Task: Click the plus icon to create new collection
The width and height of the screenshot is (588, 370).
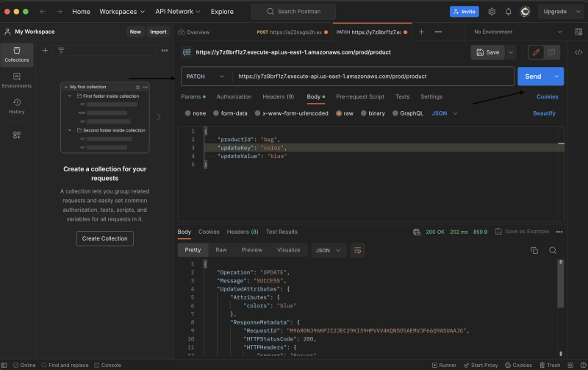Action: click(x=45, y=50)
